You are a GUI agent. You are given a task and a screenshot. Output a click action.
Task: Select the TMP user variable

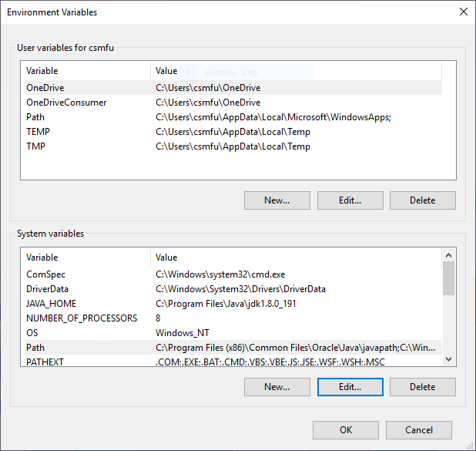coord(35,146)
